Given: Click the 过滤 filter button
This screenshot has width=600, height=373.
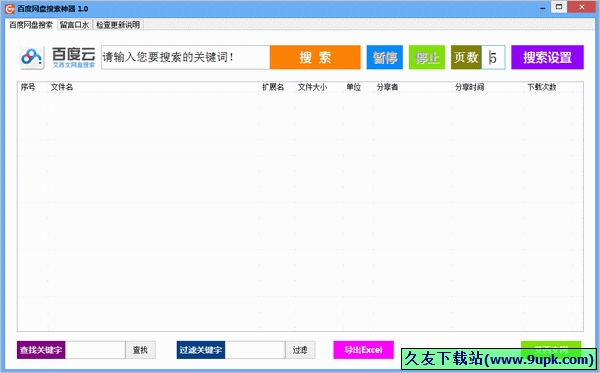Looking at the screenshot, I should pyautogui.click(x=300, y=350).
